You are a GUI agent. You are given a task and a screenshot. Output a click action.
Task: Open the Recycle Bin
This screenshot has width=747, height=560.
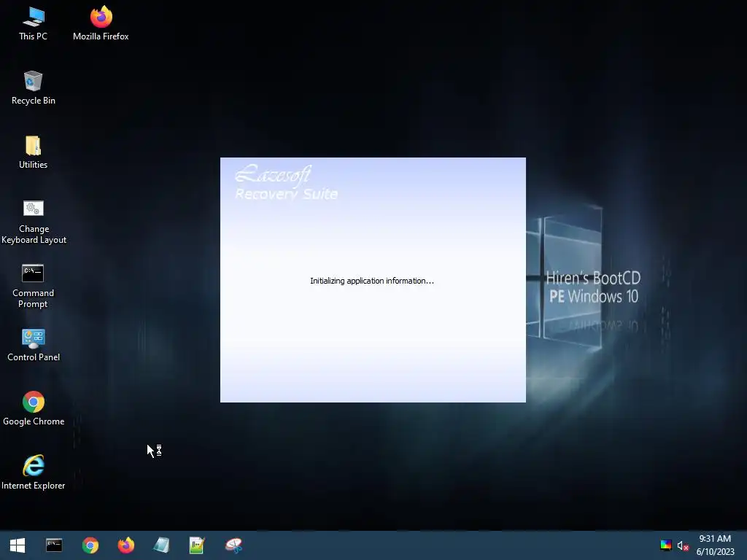coord(34,88)
